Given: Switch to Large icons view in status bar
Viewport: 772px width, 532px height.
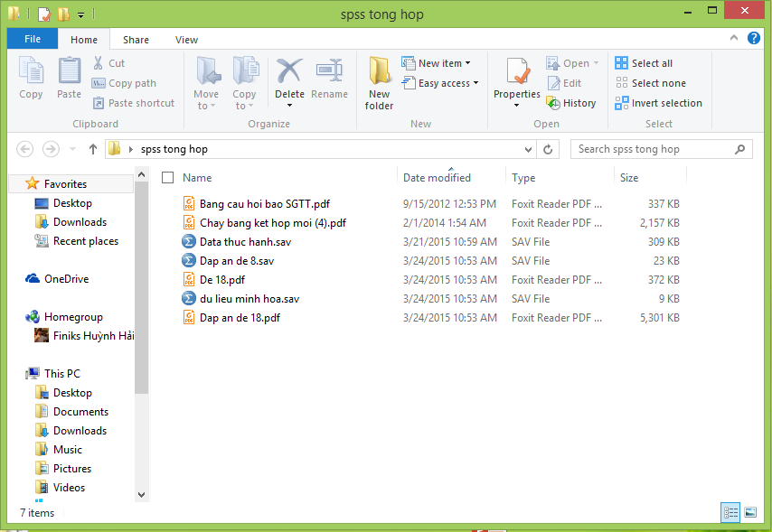Looking at the screenshot, I should tap(750, 513).
